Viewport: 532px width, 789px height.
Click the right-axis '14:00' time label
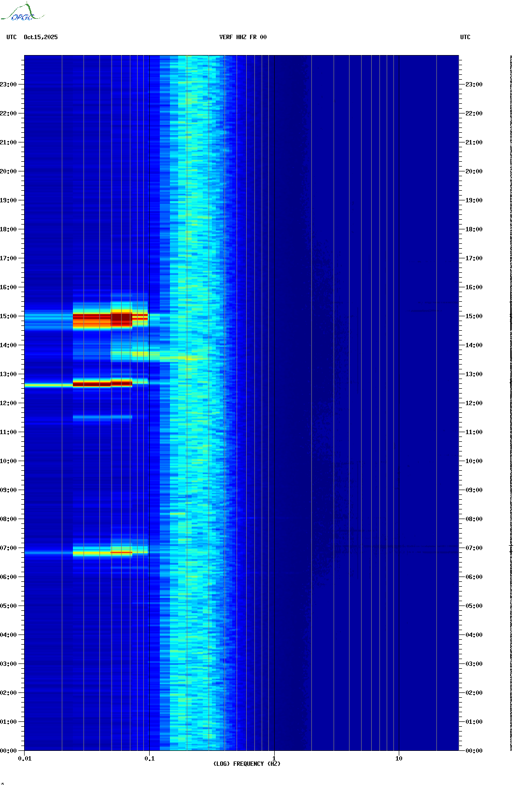(474, 345)
